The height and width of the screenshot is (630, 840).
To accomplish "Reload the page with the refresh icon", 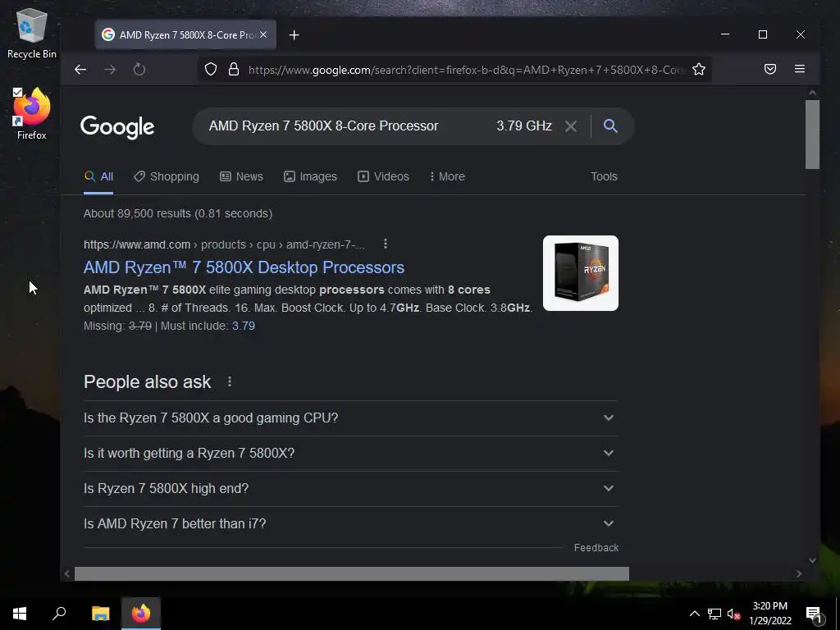I will click(x=139, y=70).
